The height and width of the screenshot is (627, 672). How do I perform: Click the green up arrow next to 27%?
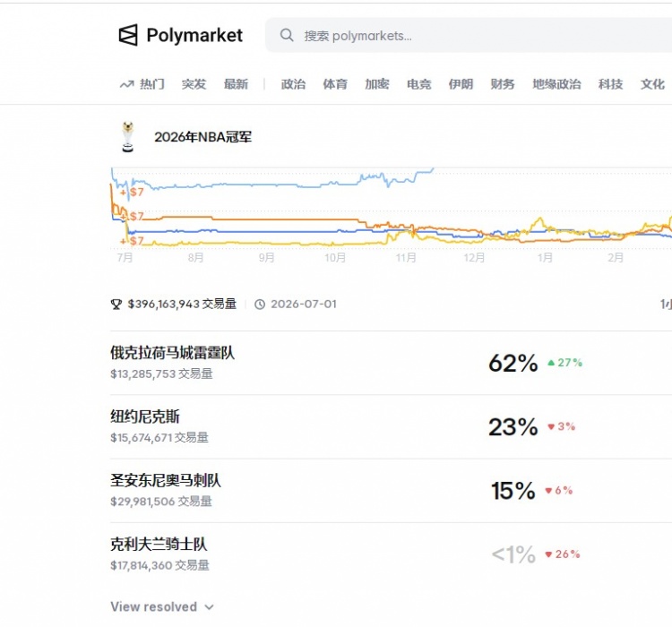click(551, 363)
